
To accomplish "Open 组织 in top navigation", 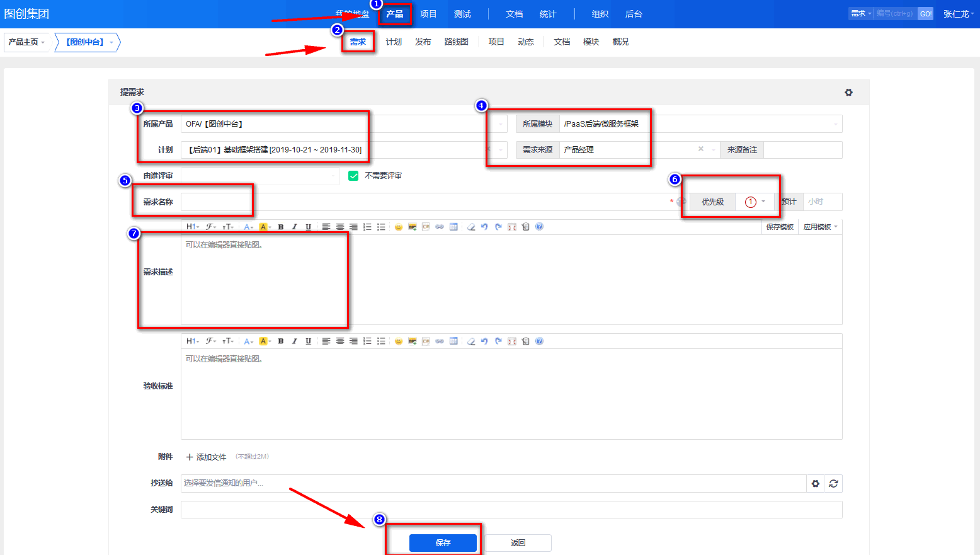I will tap(600, 14).
